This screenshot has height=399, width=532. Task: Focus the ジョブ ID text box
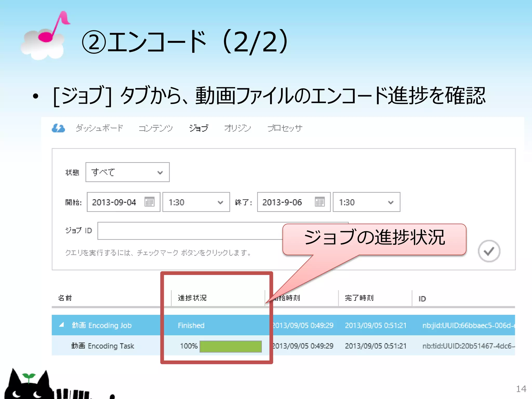tap(190, 231)
